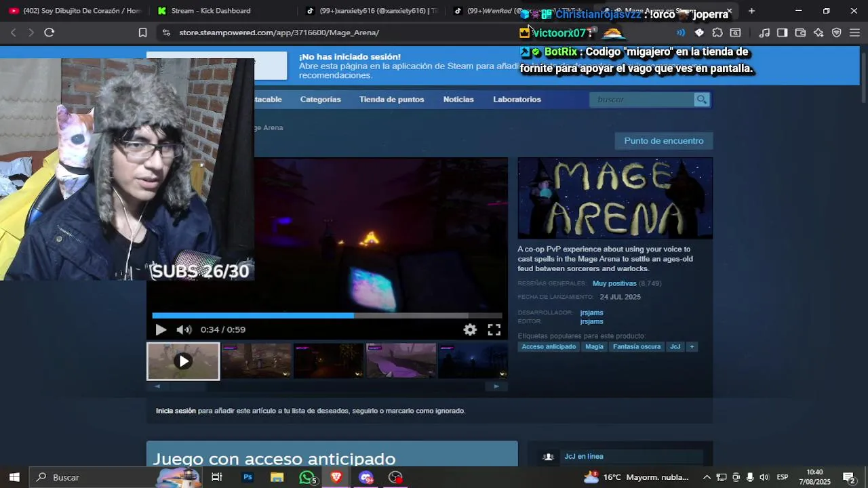Open the developer jrsjams link
This screenshot has width=868, height=488.
[x=591, y=313]
